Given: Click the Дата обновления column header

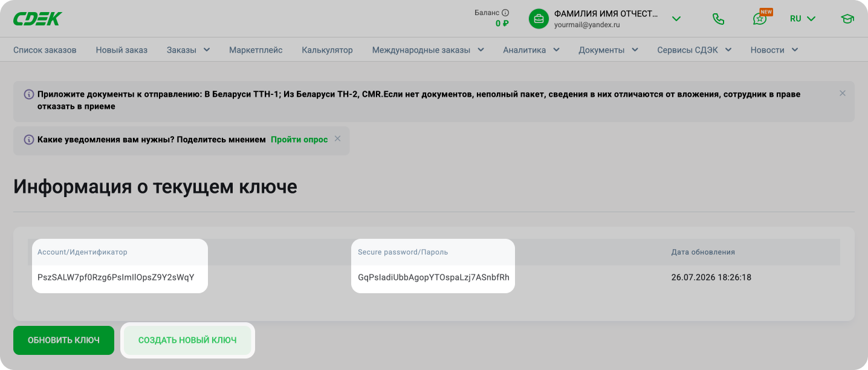Looking at the screenshot, I should (703, 252).
